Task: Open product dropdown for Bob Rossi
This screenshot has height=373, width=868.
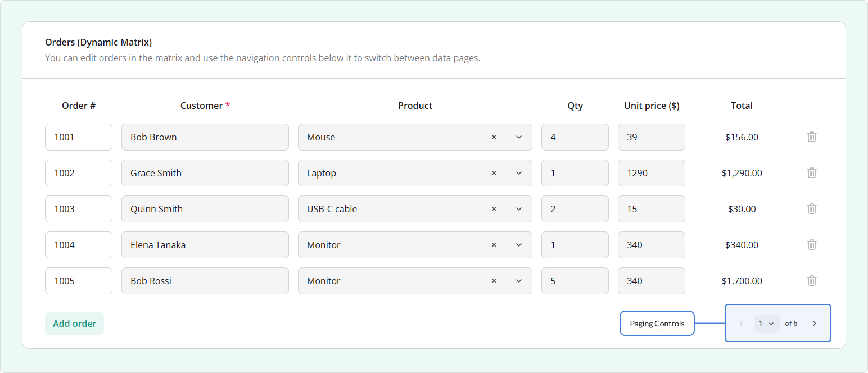Action: point(519,281)
